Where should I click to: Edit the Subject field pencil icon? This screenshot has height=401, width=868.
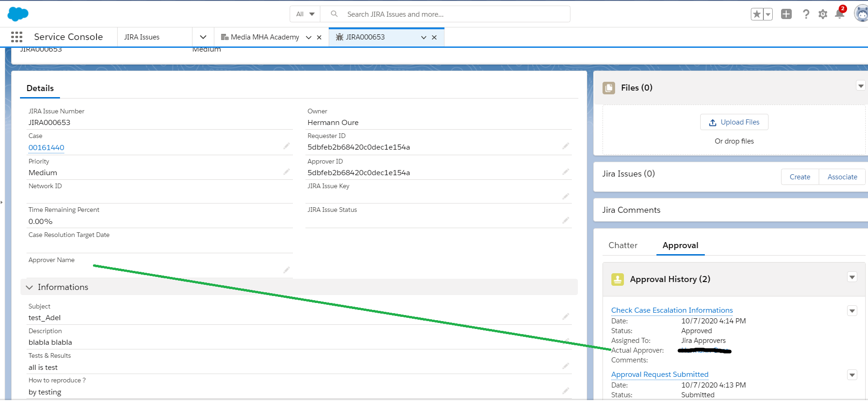click(x=565, y=317)
